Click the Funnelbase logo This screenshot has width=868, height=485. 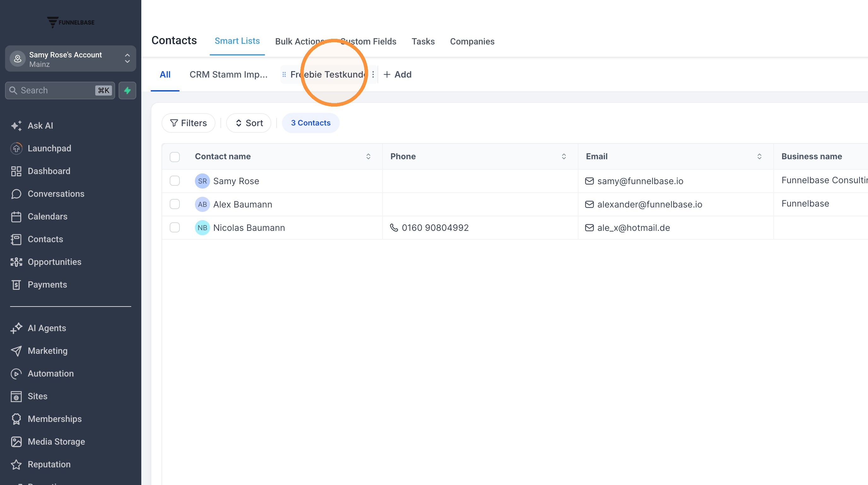(70, 22)
